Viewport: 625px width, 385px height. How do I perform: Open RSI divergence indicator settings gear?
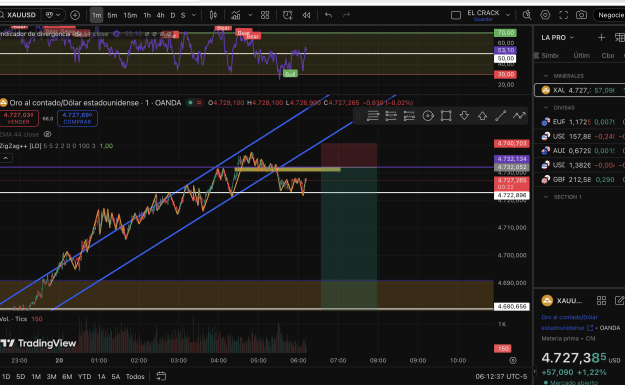(x=117, y=34)
